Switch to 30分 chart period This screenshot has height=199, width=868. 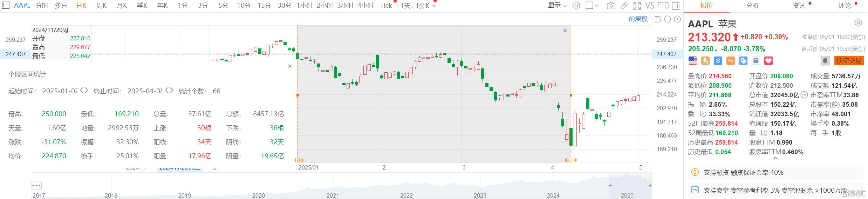click(x=285, y=6)
